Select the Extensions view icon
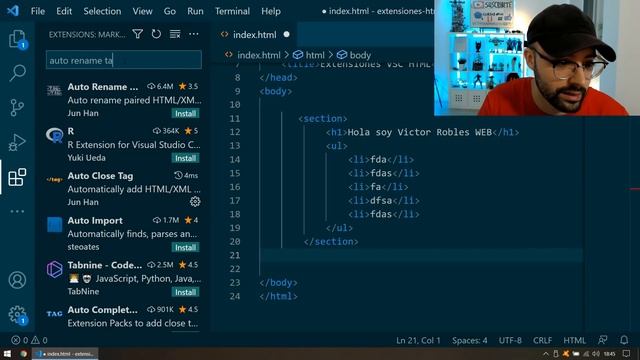 (17, 177)
